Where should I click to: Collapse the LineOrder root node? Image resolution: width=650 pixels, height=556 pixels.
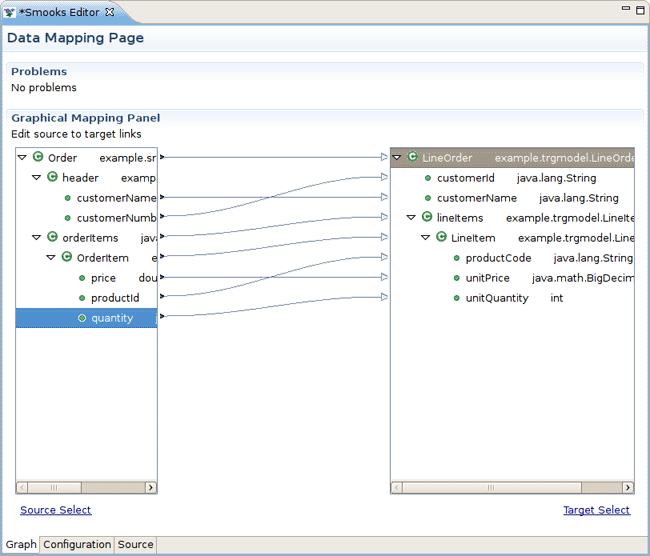pyautogui.click(x=397, y=158)
